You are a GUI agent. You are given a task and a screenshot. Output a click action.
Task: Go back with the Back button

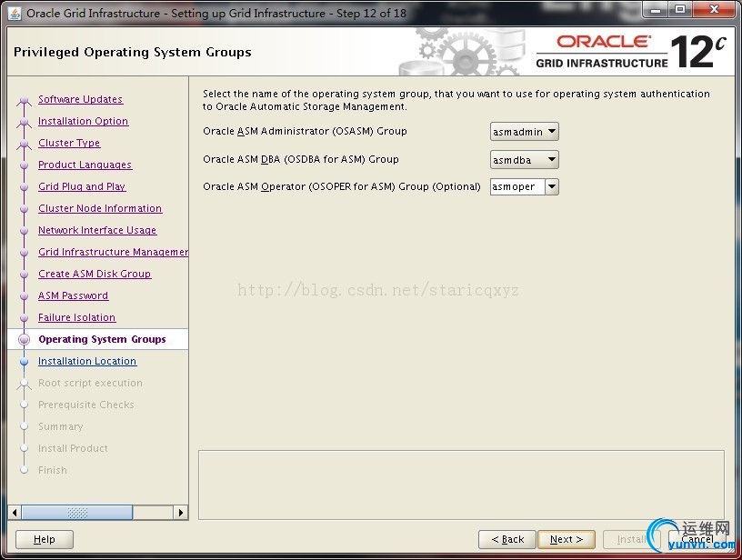pos(507,539)
